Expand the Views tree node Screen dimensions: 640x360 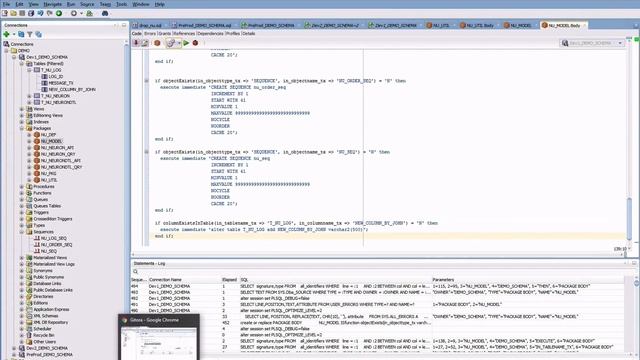(x=22, y=109)
